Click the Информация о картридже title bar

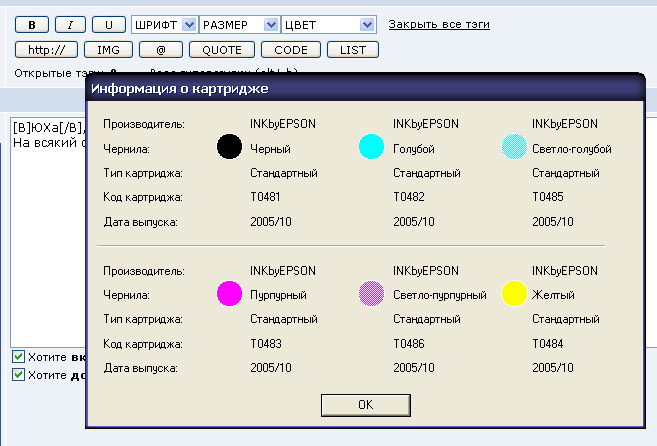pos(365,88)
